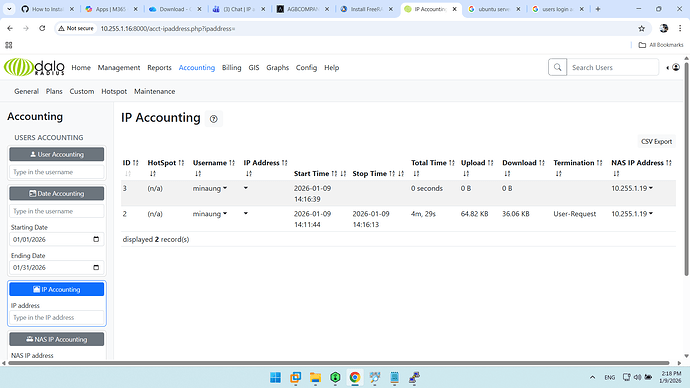Click the horizontal scrollbar at bottom
The width and height of the screenshot is (690, 388).
[339, 363]
